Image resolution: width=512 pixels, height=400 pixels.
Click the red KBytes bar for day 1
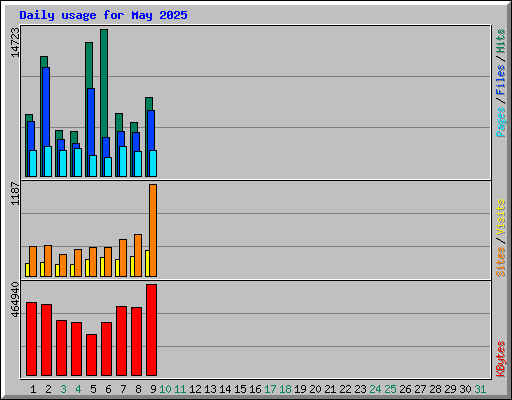click(31, 339)
